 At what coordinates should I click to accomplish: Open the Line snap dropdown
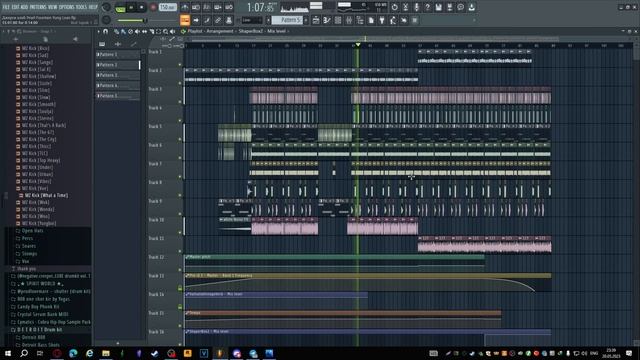[251, 20]
